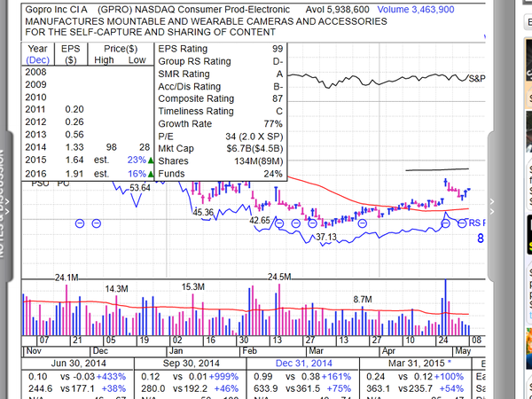Click the 633.9 sales figure

266,388
